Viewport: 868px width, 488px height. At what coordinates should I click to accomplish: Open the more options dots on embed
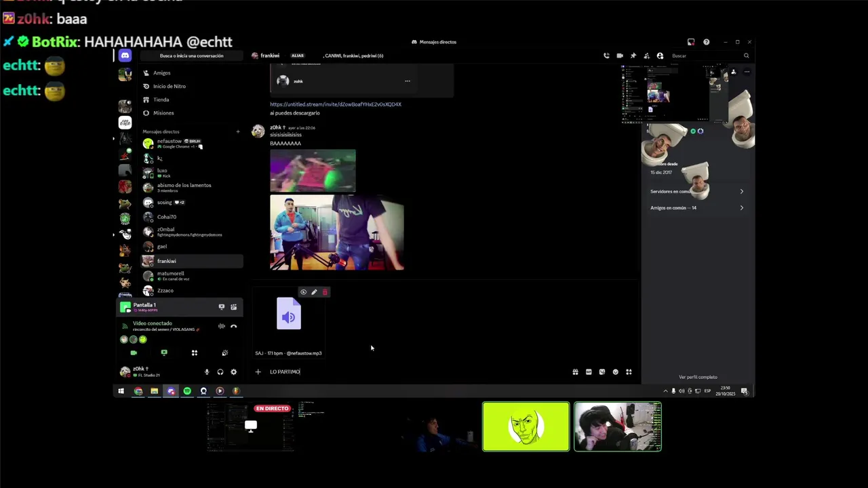tap(408, 81)
